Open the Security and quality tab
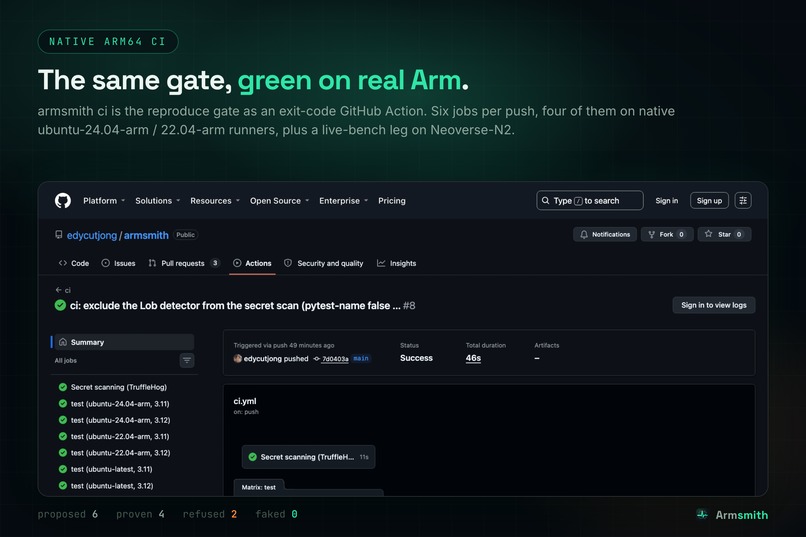This screenshot has width=806, height=537. pyautogui.click(x=324, y=263)
